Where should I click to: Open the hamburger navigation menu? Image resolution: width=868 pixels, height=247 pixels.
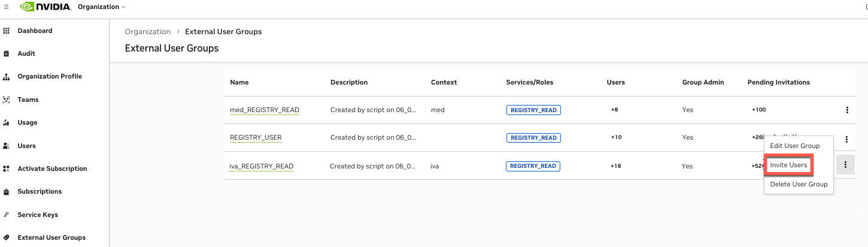coord(6,7)
